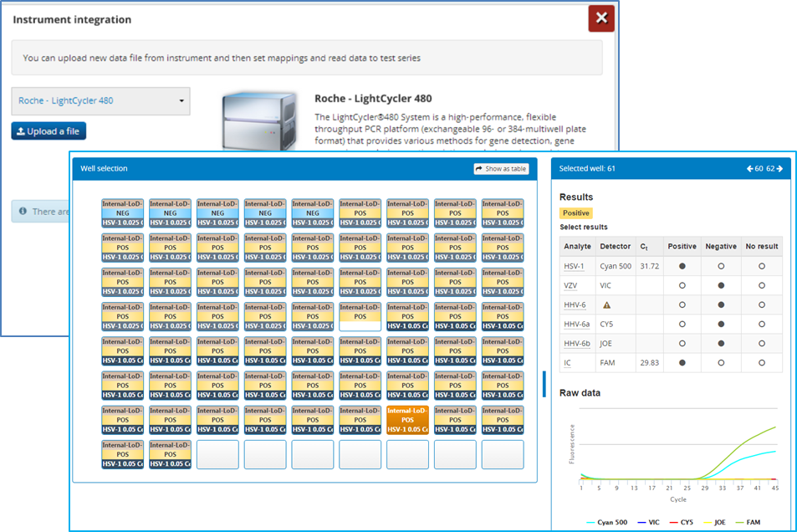This screenshot has width=797, height=532.
Task: Click the FAM legend entry
Action: point(748,522)
